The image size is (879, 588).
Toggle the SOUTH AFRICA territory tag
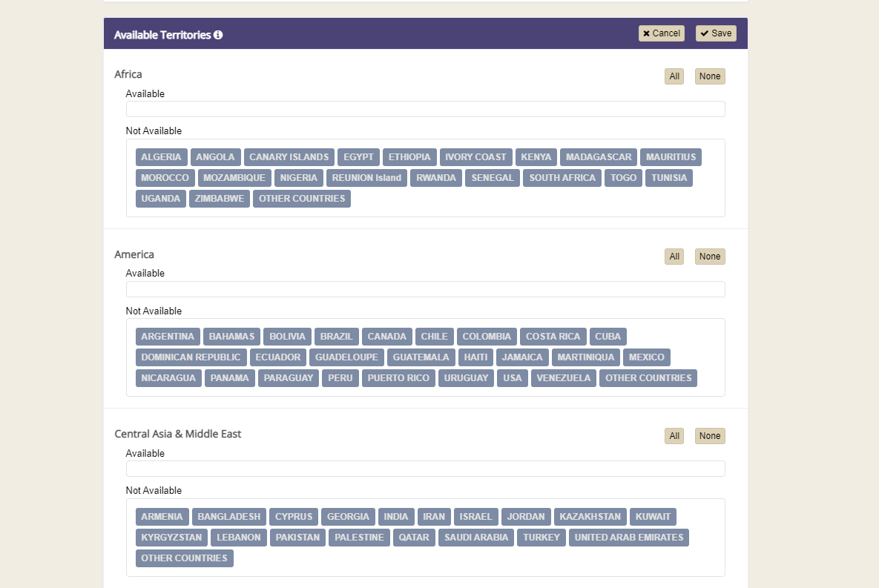coord(562,178)
